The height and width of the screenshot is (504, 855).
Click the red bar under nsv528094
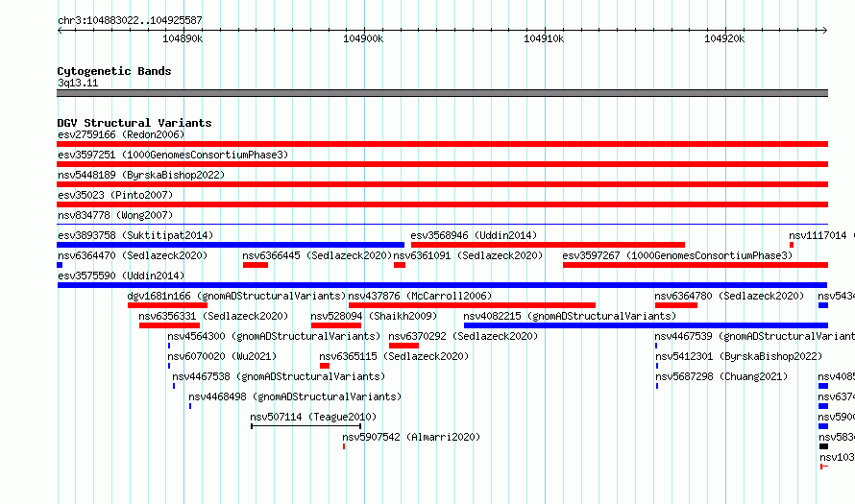(x=336, y=325)
